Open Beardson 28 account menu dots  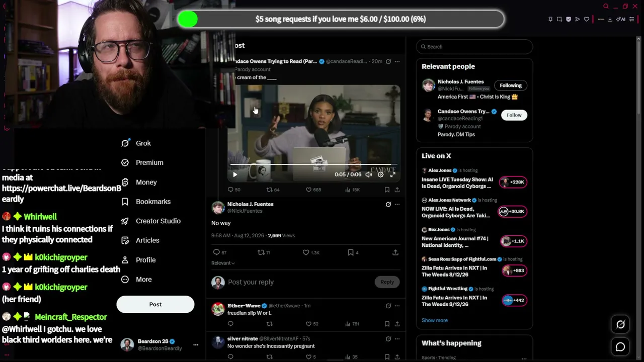pos(196,345)
